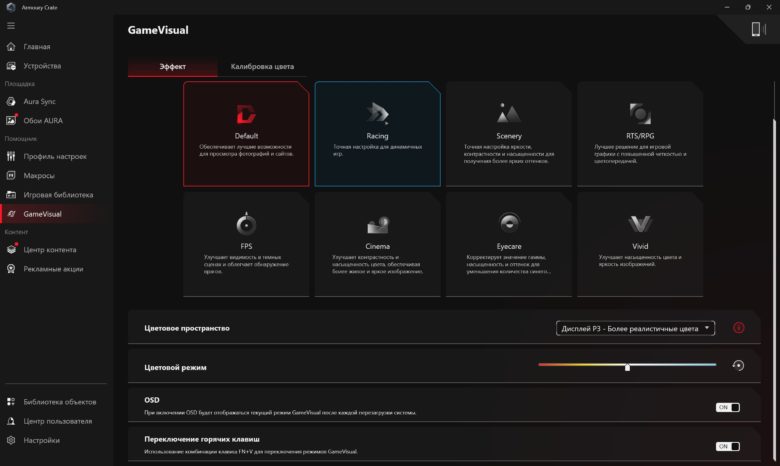Click the Цветовой режим slider handle
This screenshot has height=466, width=780.
[627, 367]
